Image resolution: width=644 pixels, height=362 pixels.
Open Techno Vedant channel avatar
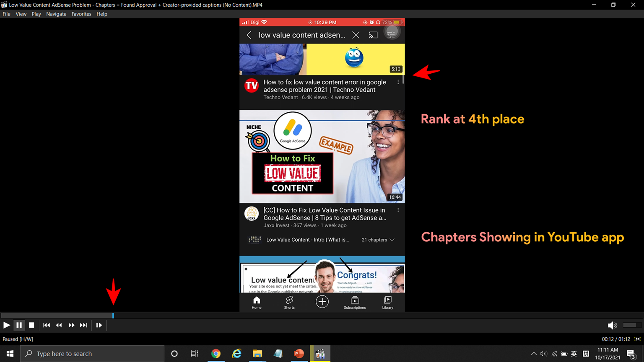click(252, 86)
